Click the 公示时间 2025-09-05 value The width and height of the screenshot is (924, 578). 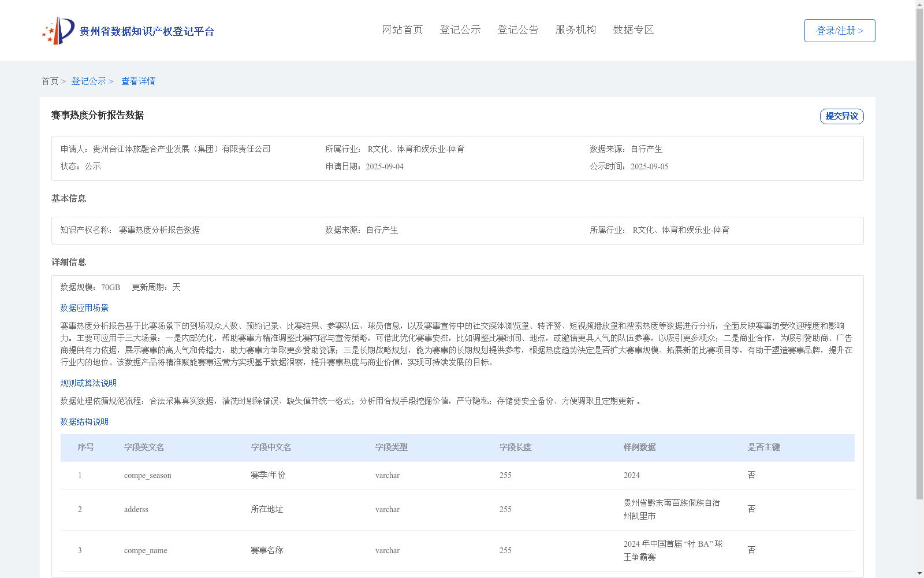[x=649, y=166]
